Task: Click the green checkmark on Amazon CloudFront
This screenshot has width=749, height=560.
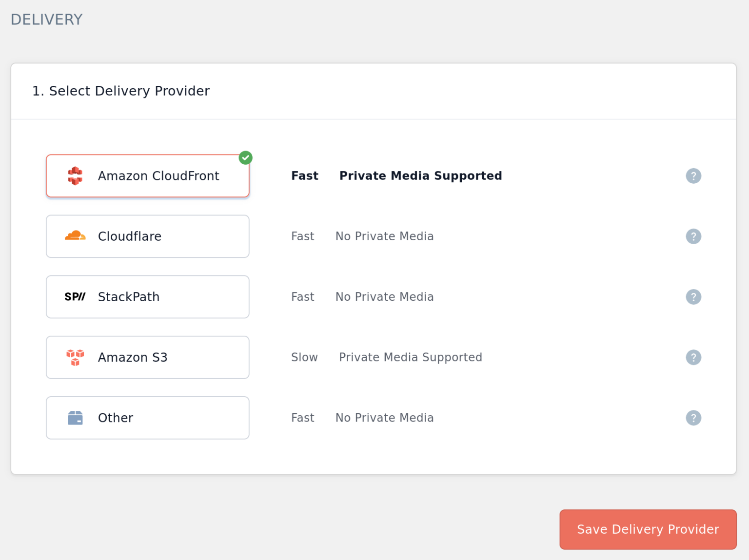Action: point(245,158)
